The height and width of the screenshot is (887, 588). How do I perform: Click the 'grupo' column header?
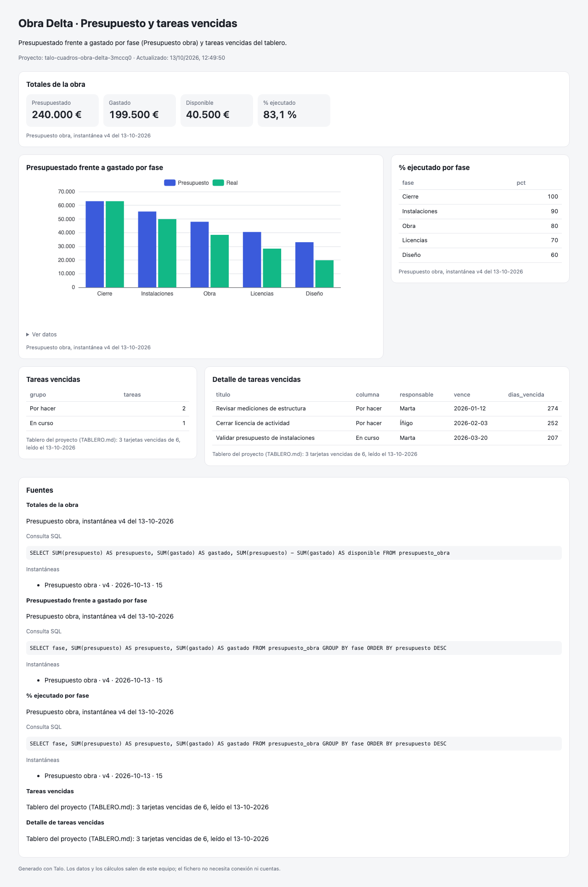(38, 395)
